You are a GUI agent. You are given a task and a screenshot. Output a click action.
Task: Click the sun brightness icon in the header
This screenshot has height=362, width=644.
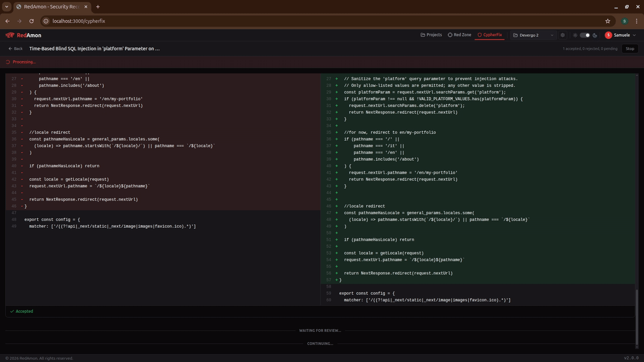point(575,35)
